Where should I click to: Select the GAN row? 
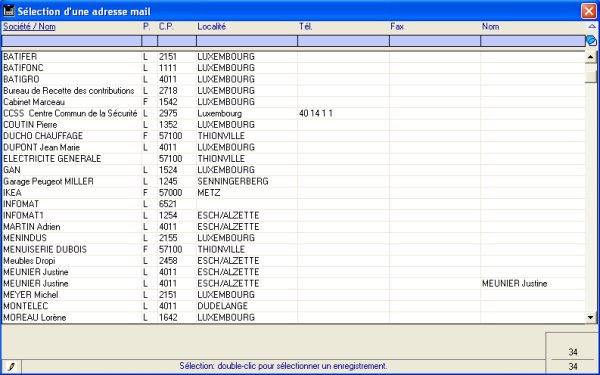point(293,170)
